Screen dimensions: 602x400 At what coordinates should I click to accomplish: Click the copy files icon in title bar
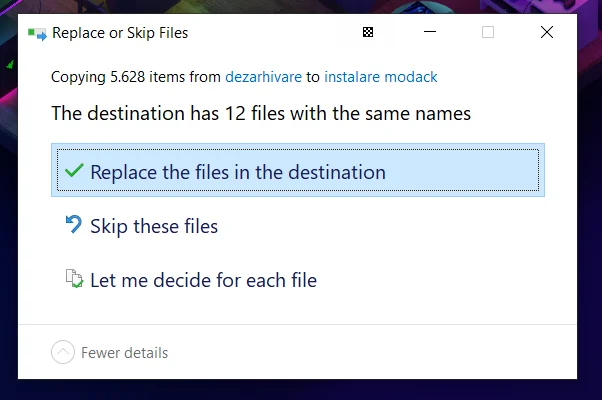click(x=37, y=34)
